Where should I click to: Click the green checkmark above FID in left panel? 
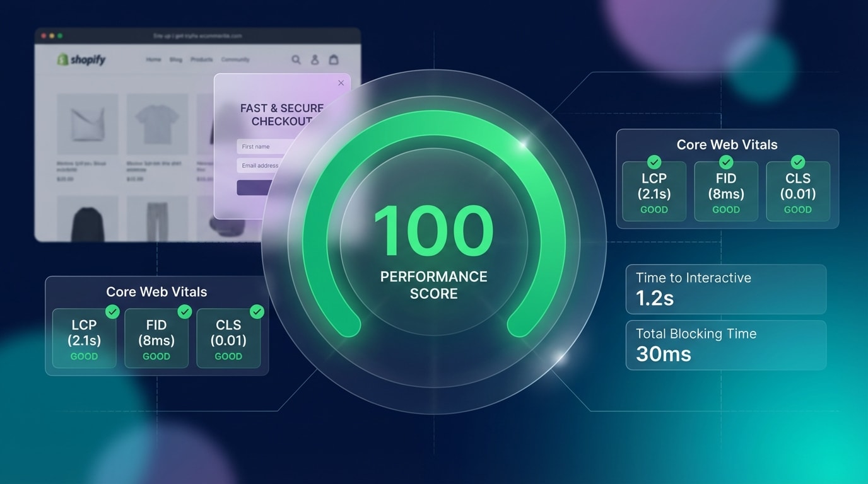point(185,311)
